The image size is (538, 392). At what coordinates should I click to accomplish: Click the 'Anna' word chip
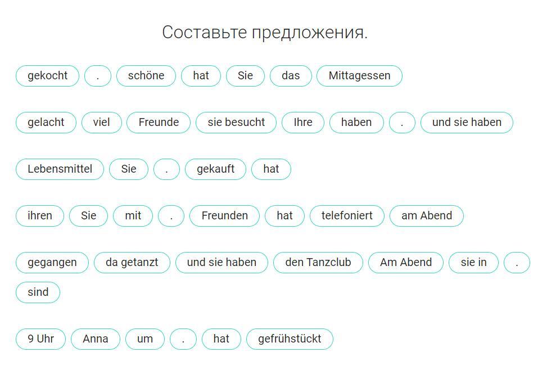tap(96, 339)
